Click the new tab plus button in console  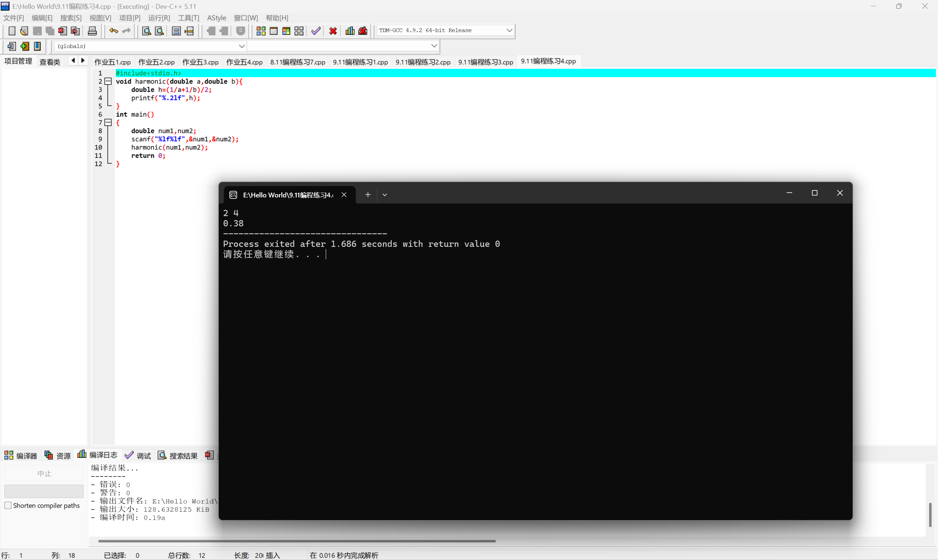(368, 195)
